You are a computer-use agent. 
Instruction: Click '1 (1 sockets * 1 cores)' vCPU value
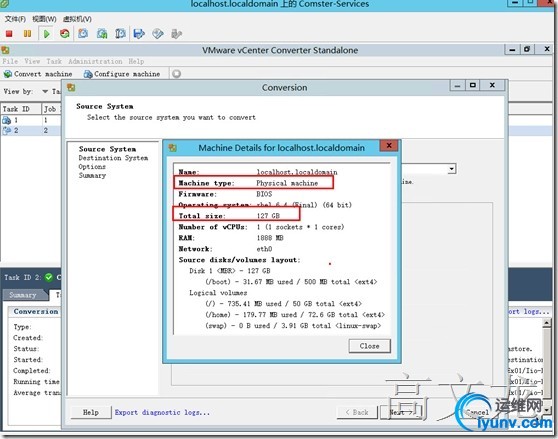[300, 227]
